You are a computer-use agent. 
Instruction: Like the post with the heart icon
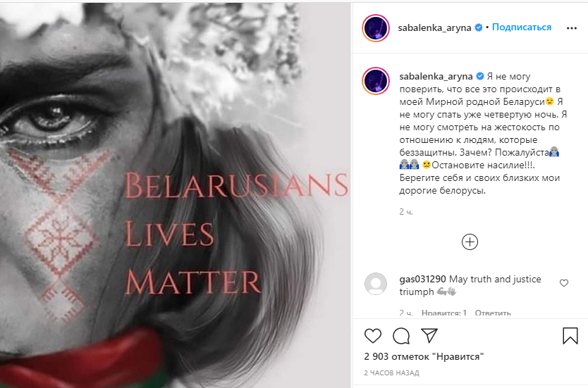(373, 336)
